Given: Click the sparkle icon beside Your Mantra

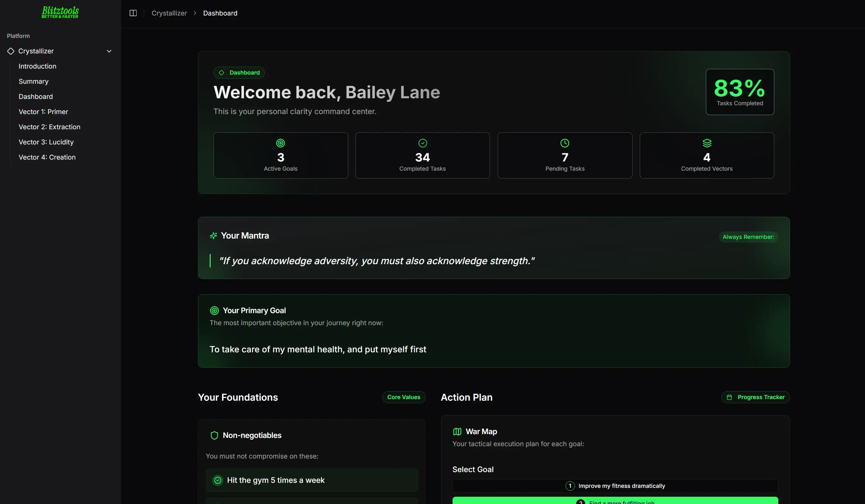Looking at the screenshot, I should [x=213, y=235].
